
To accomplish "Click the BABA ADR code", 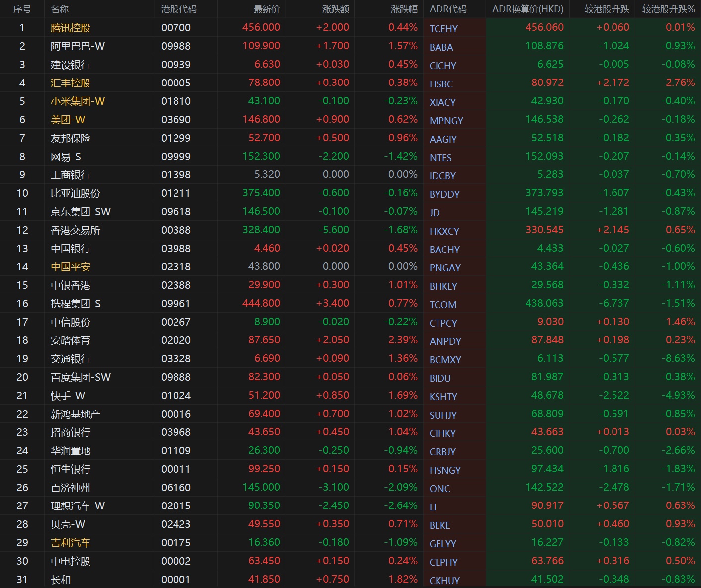I will click(x=441, y=47).
